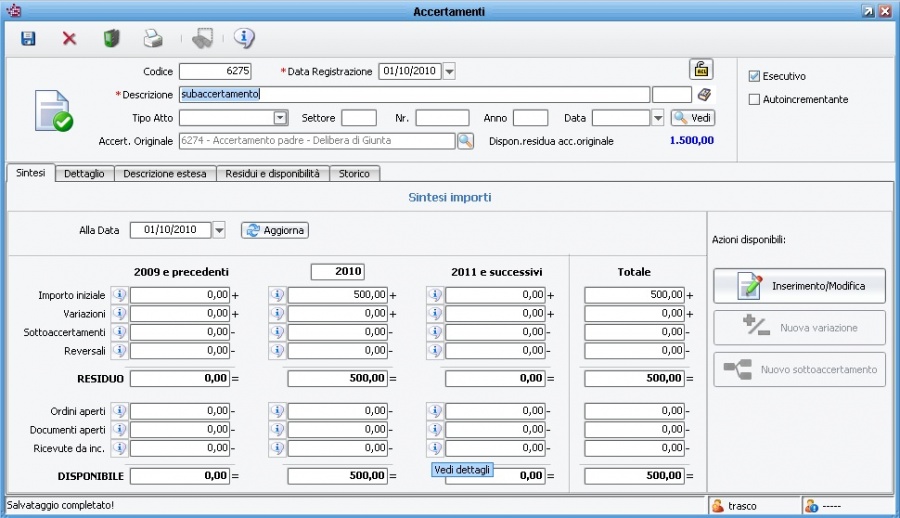This screenshot has height=518, width=900.
Task: Click into the Descrizione text field
Action: (x=414, y=95)
